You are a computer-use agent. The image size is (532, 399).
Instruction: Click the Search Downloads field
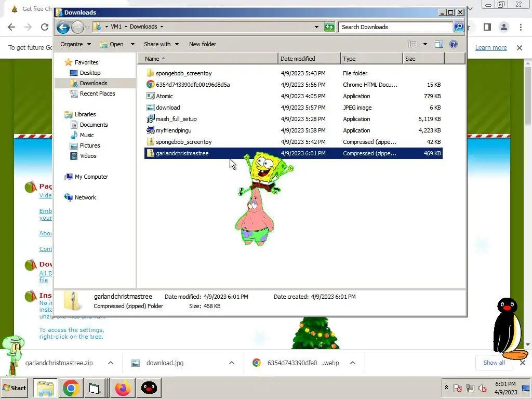click(x=395, y=27)
